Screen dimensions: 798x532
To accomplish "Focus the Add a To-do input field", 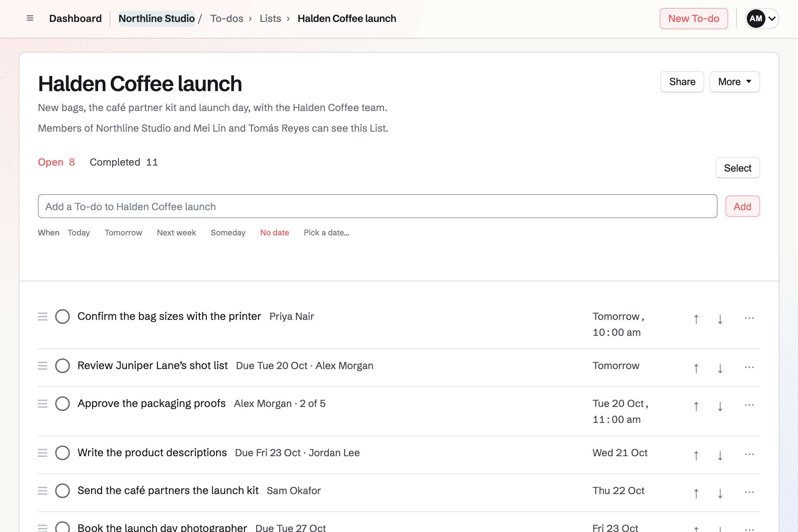I will 377,206.
